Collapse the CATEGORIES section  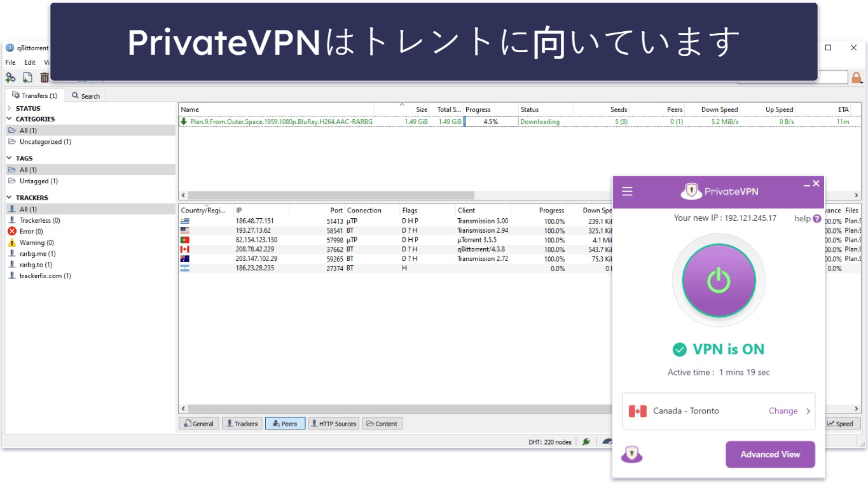tap(9, 119)
